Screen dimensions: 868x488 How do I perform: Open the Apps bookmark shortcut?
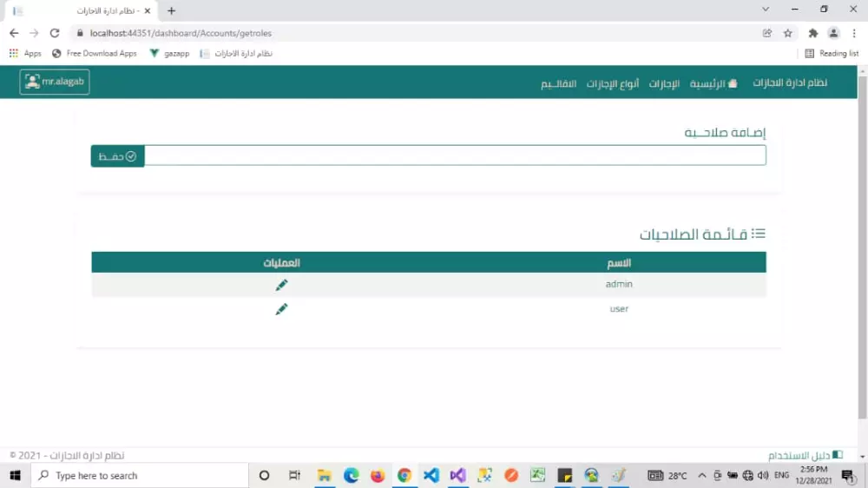click(25, 53)
